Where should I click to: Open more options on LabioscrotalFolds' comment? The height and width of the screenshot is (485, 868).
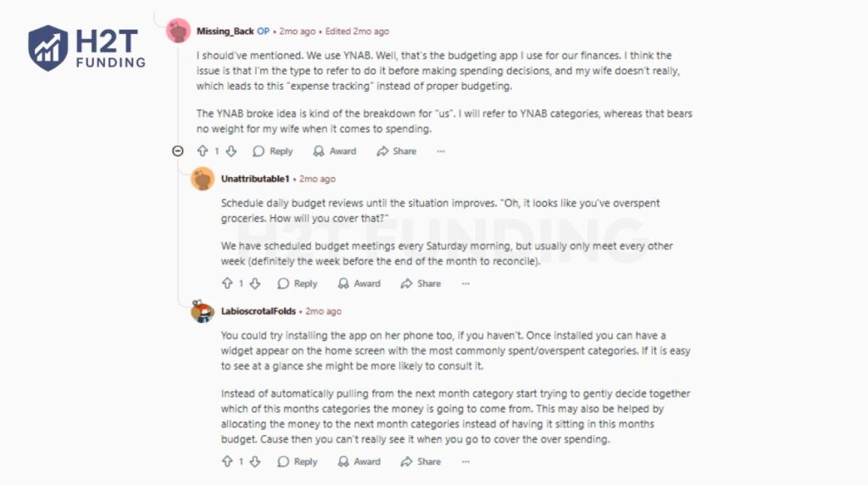tap(465, 461)
